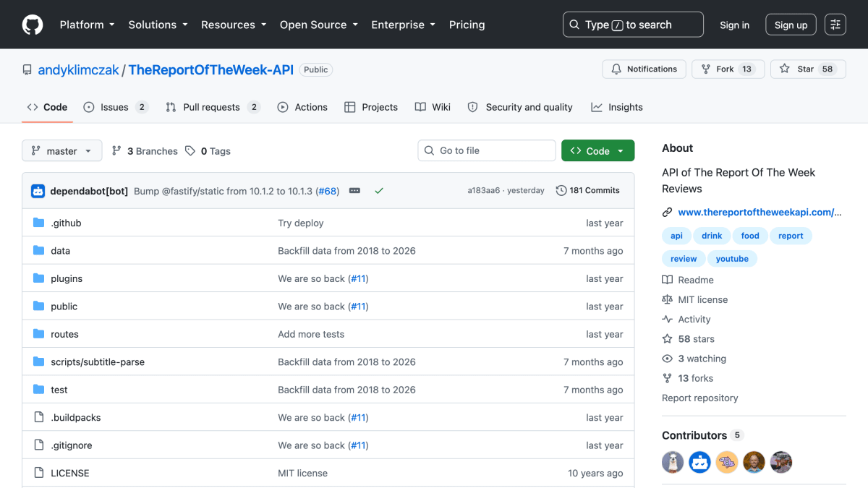Open the dependabot contributor avatar
The height and width of the screenshot is (488, 868).
pos(699,462)
